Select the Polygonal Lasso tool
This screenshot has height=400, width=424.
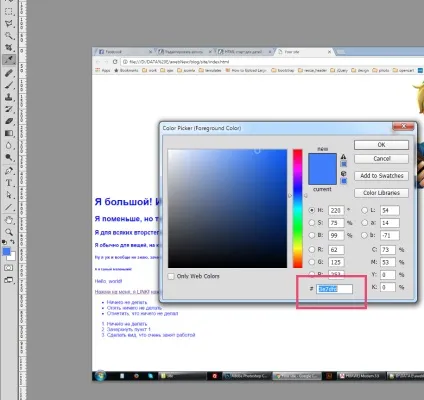pyautogui.click(x=9, y=24)
